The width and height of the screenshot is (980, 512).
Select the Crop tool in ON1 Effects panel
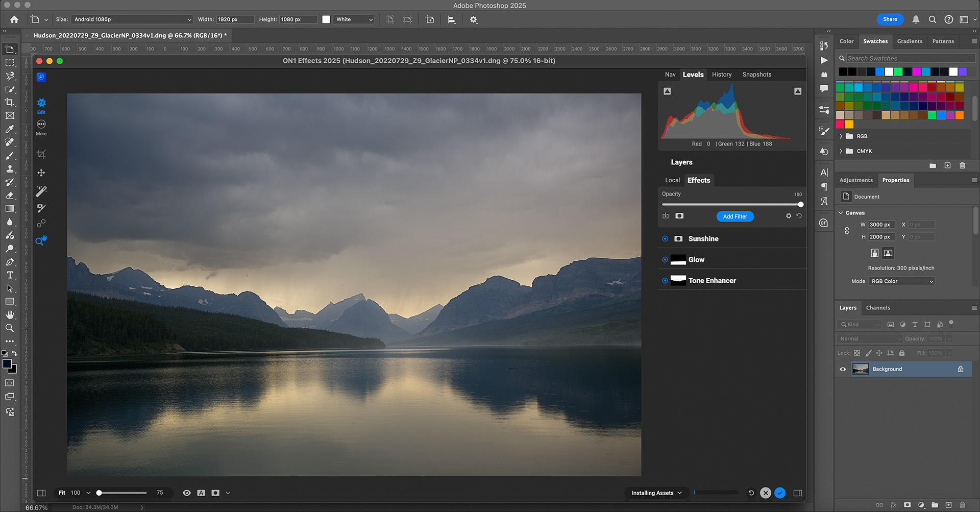(41, 154)
